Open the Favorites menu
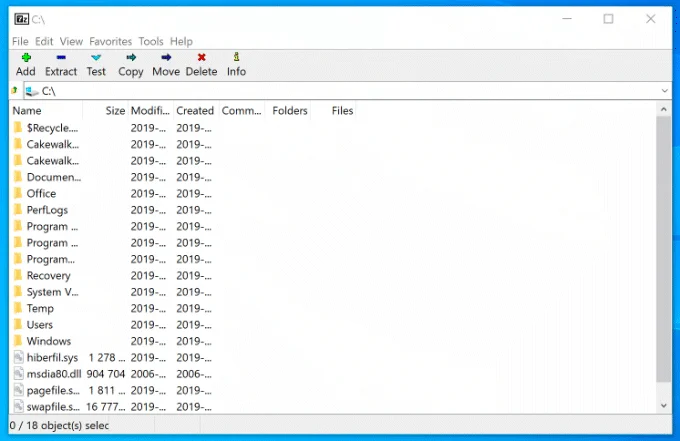680x441 pixels. point(111,41)
